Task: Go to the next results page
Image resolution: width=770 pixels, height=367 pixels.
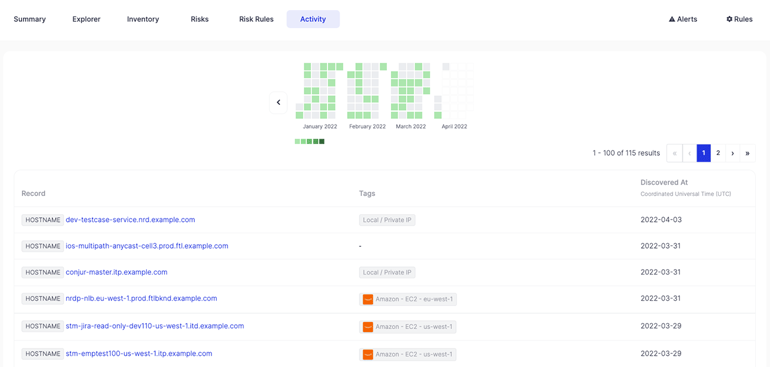Action: pyautogui.click(x=733, y=153)
